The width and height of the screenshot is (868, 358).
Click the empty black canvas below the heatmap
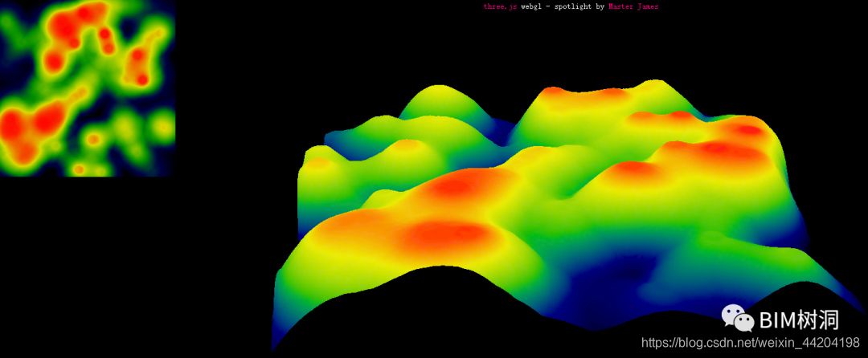111,265
